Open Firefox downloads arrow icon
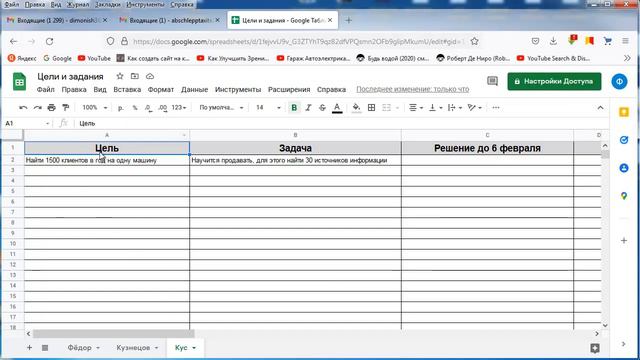This screenshot has width=640, height=360. [553, 41]
